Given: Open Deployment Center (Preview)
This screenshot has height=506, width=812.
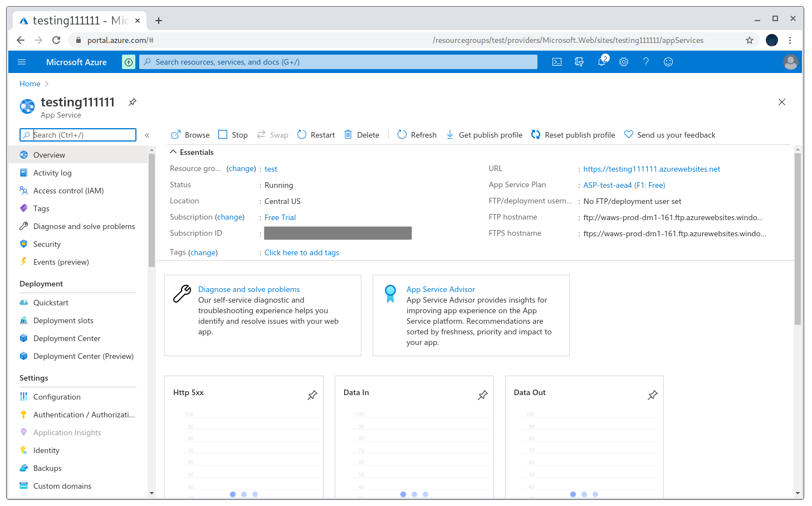Looking at the screenshot, I should 78,356.
